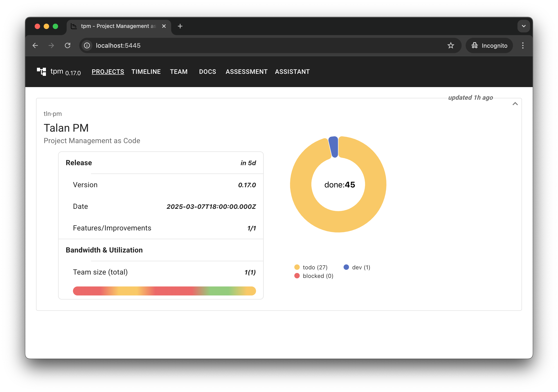The image size is (558, 392).
Task: Bookmark the page using the star icon
Action: pos(451,45)
